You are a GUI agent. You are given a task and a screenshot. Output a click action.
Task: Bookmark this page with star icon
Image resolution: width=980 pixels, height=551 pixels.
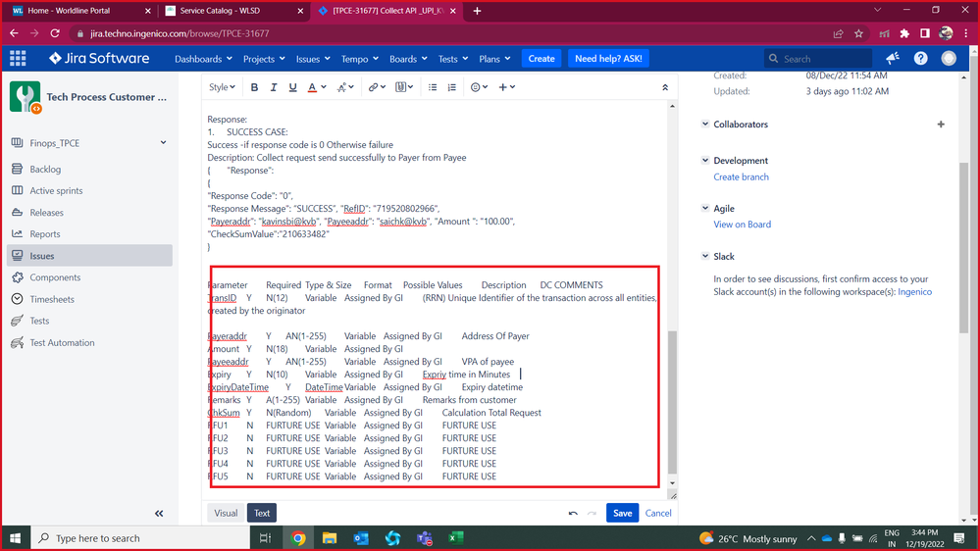[x=858, y=33]
